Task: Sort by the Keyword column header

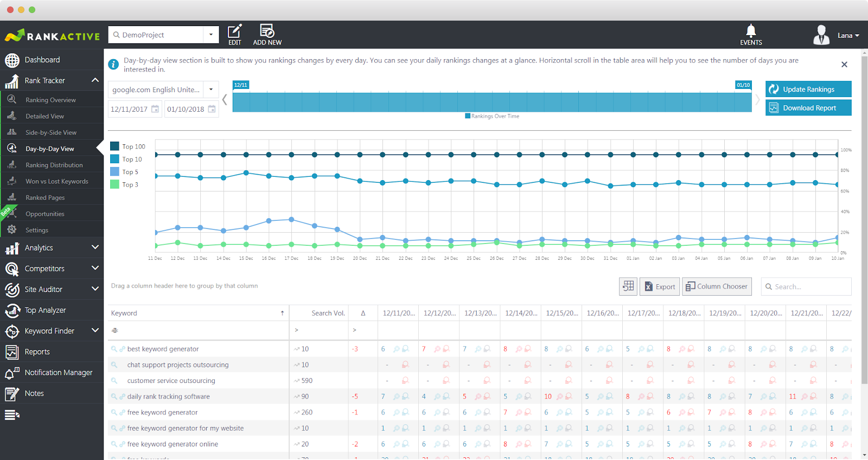Action: coord(199,313)
